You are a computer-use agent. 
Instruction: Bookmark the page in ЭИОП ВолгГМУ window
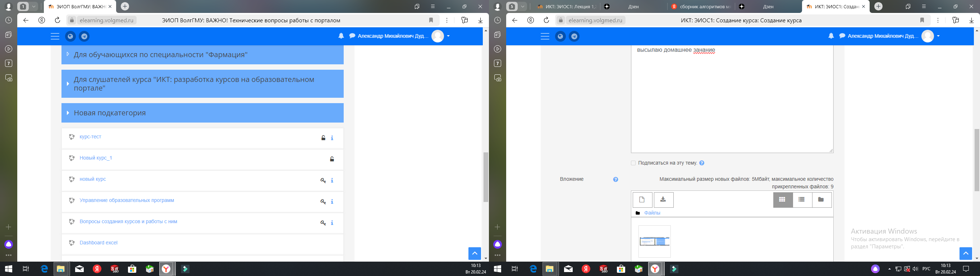pos(431,20)
